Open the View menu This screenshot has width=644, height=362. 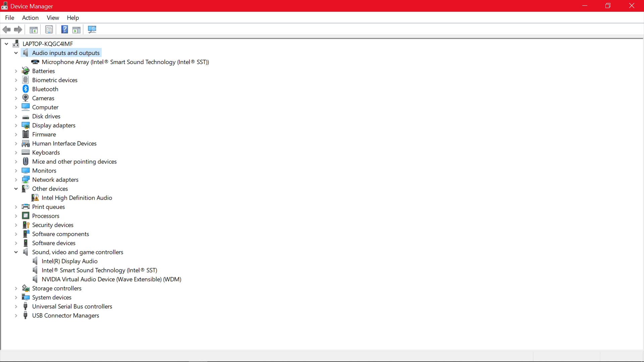[53, 18]
